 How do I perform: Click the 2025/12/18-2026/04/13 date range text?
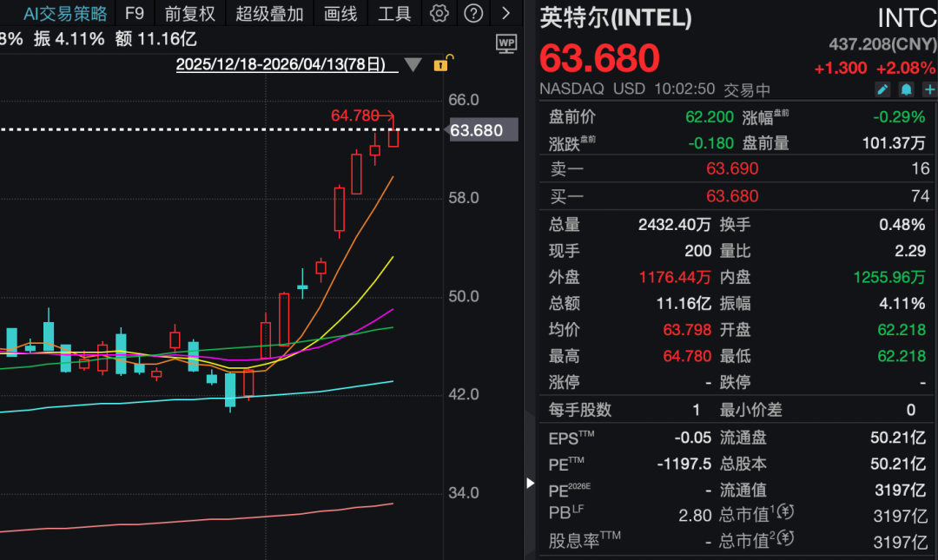(x=281, y=64)
